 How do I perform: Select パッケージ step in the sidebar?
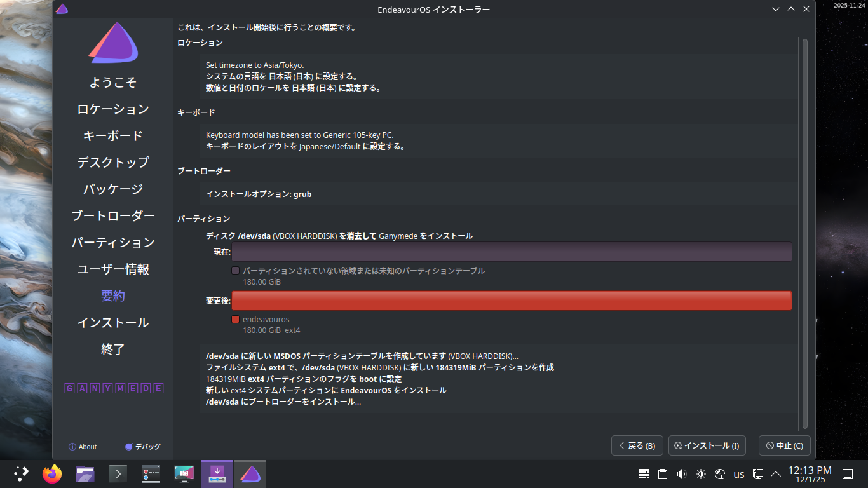pos(113,189)
